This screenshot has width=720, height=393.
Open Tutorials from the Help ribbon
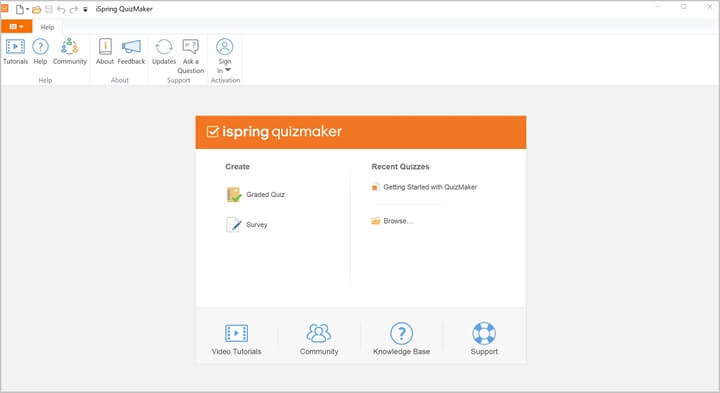click(15, 51)
